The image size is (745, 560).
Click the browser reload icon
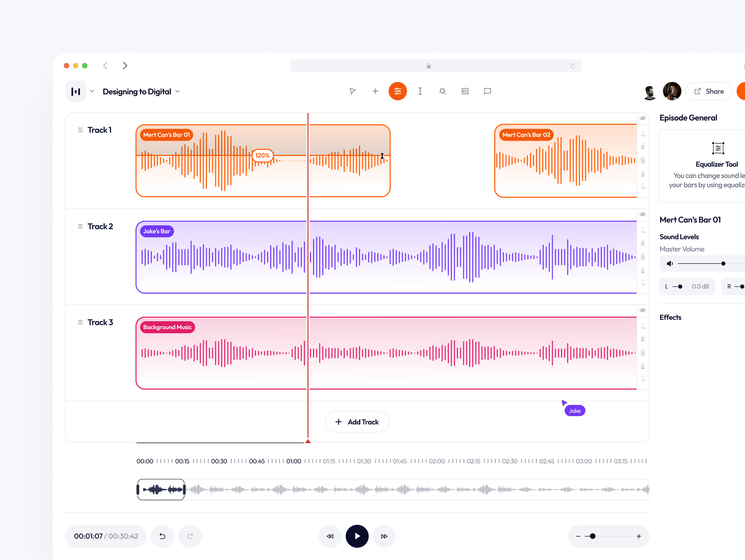(573, 65)
